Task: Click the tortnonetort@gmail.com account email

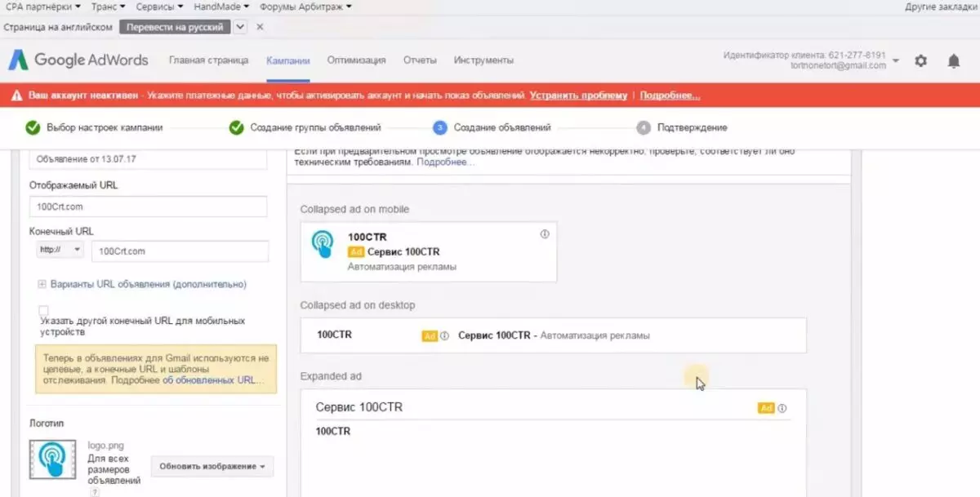Action: point(839,65)
